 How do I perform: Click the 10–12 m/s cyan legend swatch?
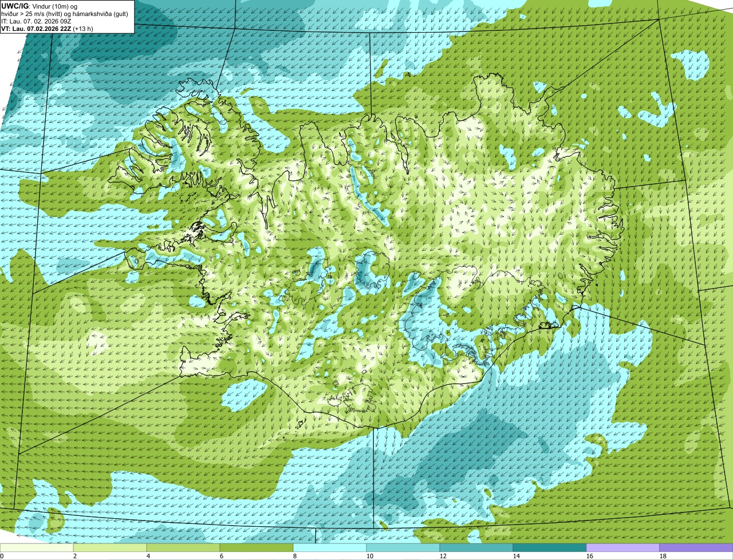pyautogui.click(x=403, y=548)
